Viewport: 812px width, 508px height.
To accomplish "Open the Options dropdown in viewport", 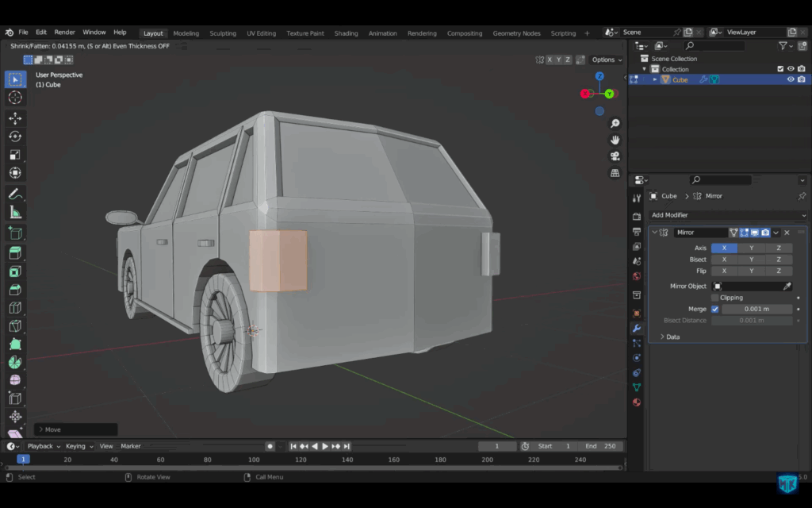I will tap(607, 60).
